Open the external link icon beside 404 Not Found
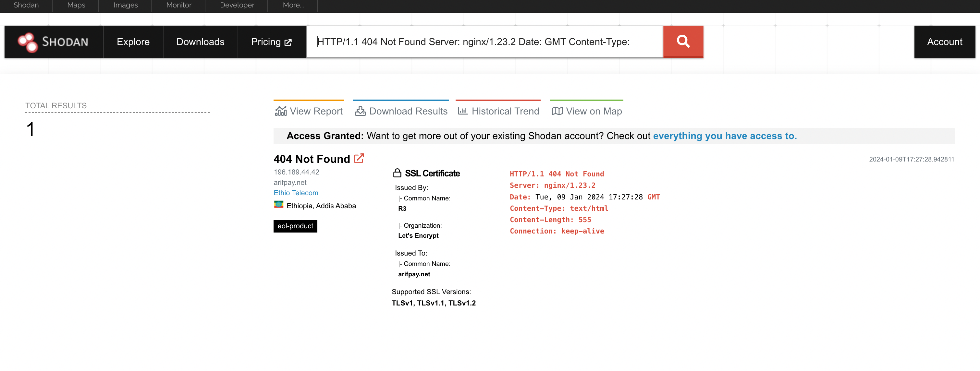This screenshot has height=371, width=980. coord(359,159)
